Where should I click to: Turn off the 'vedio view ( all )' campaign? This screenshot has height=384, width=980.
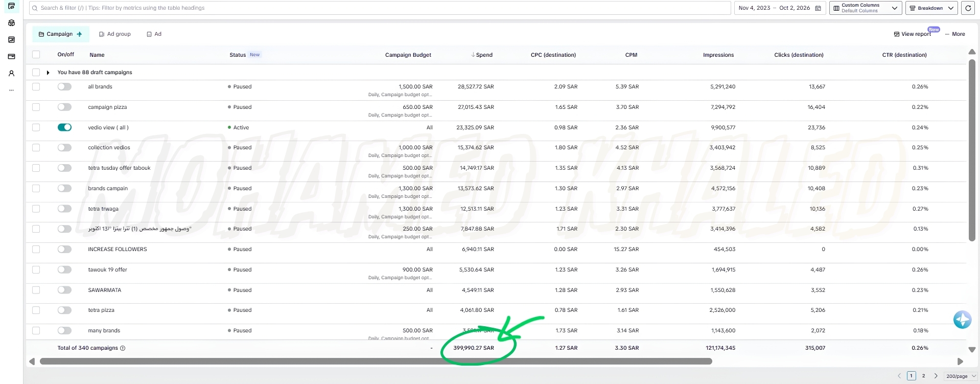point(64,127)
